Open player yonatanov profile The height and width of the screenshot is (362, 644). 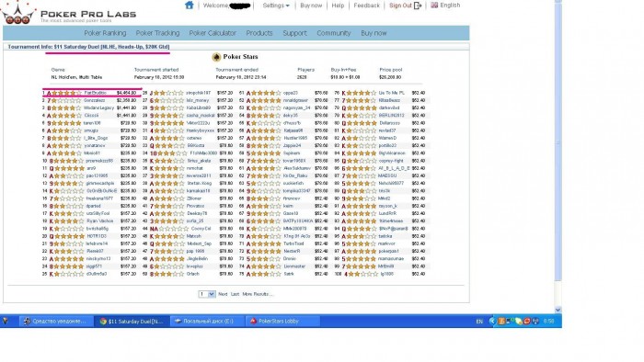pyautogui.click(x=96, y=145)
